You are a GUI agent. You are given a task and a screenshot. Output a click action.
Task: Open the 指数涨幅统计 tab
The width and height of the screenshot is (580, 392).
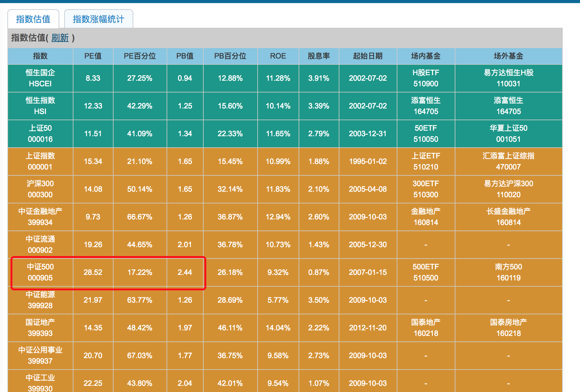click(x=98, y=19)
